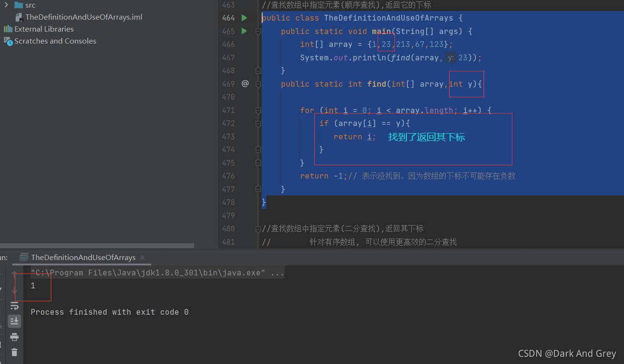Click the 'y:' parameter hint on line 467
This screenshot has width=624, height=364.
click(451, 57)
